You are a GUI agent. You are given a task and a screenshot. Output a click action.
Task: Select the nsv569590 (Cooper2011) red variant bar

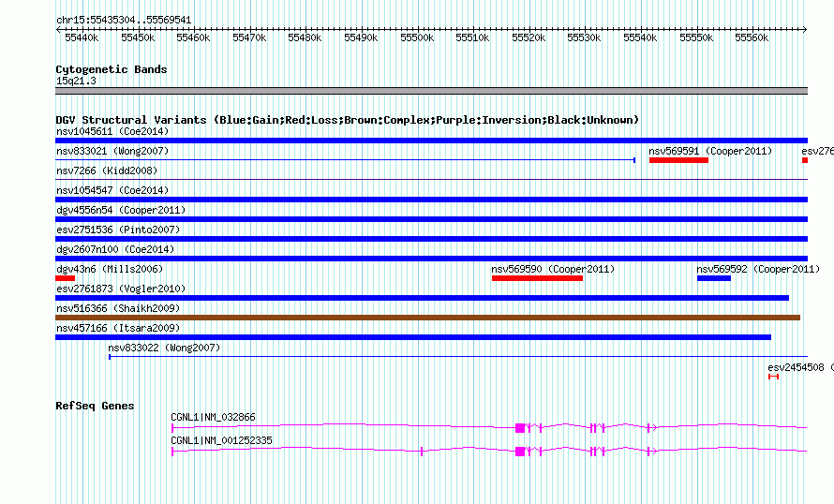[537, 278]
